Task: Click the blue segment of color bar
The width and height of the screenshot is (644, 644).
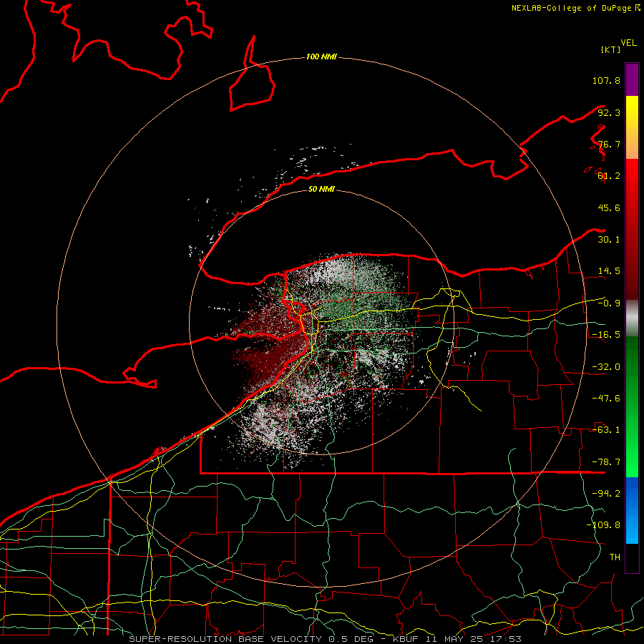Action: pyautogui.click(x=632, y=510)
